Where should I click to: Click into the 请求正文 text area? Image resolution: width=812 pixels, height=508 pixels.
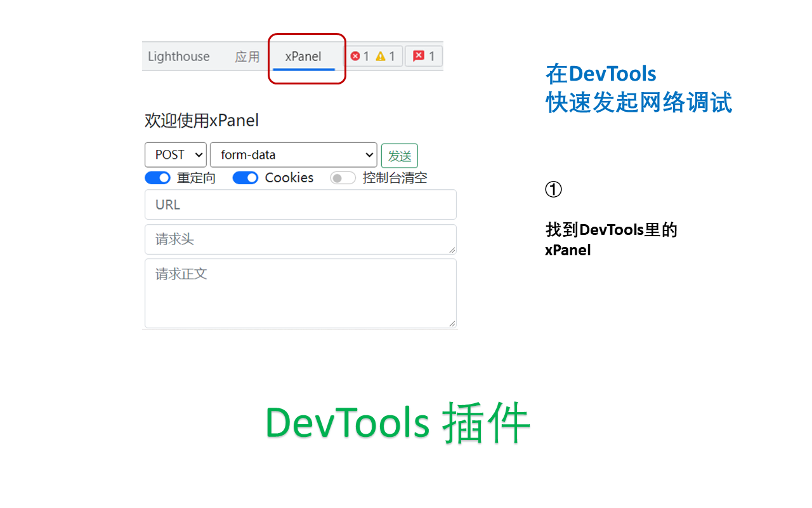301,293
